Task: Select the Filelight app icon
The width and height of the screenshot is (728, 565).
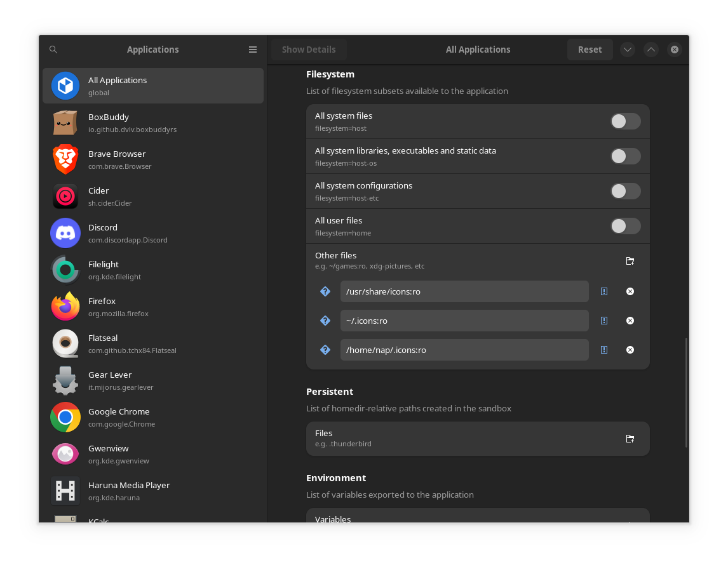Action: [x=65, y=270]
